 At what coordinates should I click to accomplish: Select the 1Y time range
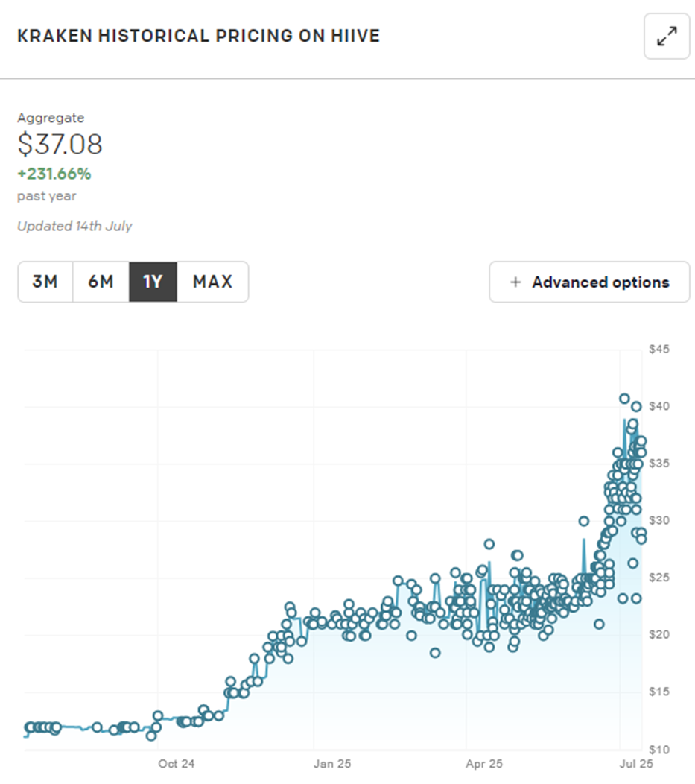click(153, 282)
